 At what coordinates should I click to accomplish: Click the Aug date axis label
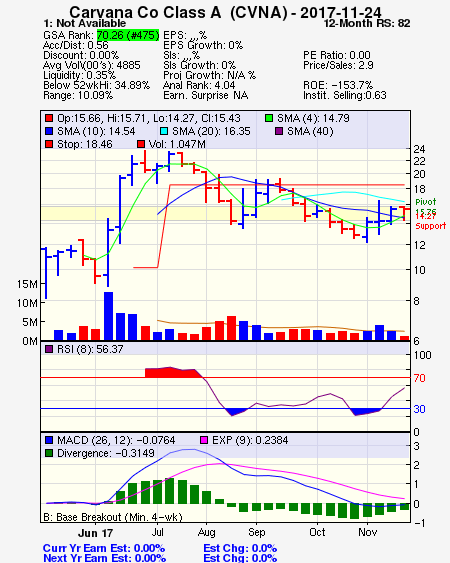(x=207, y=533)
